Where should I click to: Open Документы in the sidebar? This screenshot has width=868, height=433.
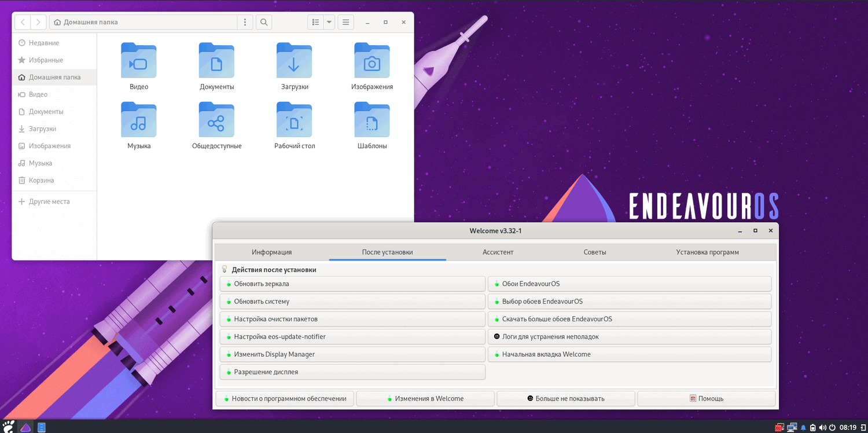54,112
